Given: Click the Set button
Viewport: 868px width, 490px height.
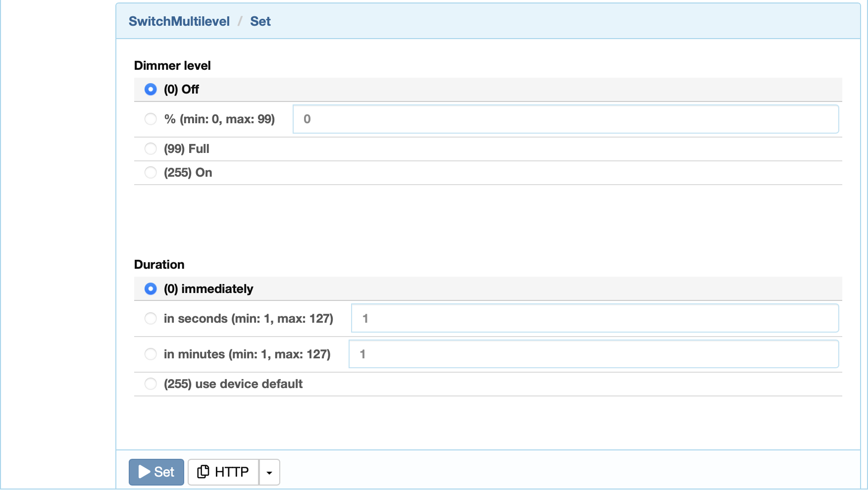Looking at the screenshot, I should point(156,472).
